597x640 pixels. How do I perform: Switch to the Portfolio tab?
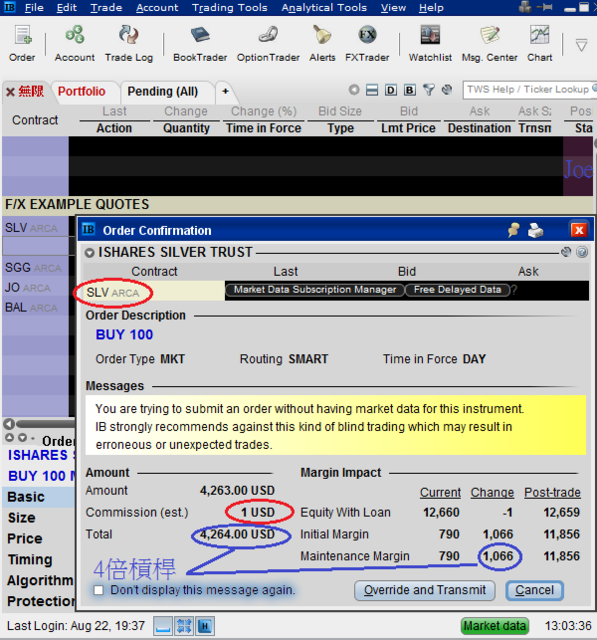pyautogui.click(x=82, y=91)
